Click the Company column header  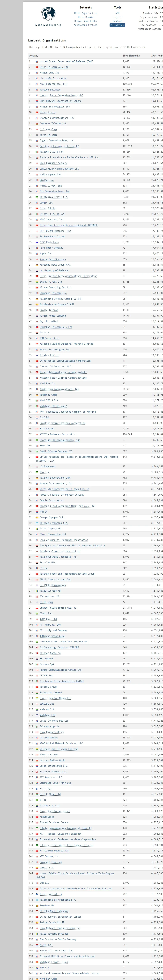(x=33, y=56)
